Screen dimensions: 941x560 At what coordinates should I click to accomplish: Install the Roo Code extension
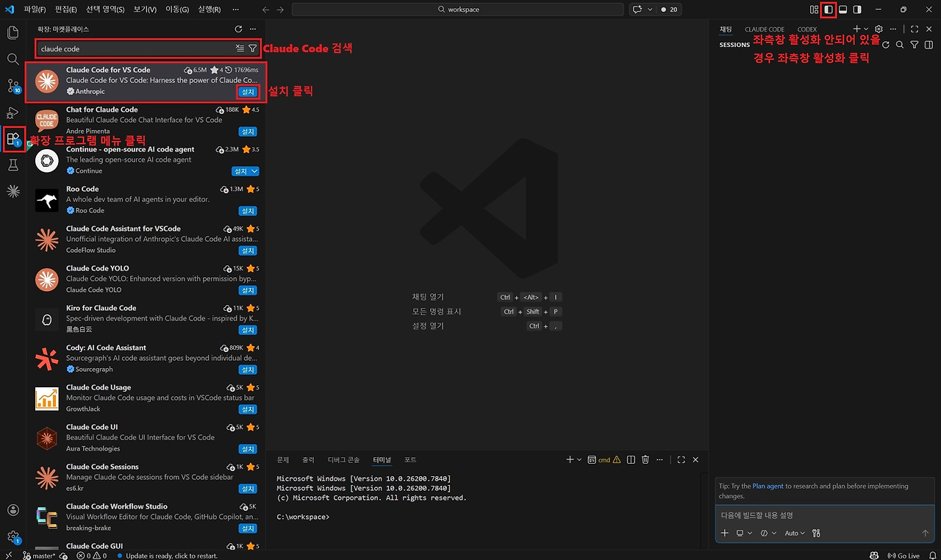pyautogui.click(x=248, y=211)
